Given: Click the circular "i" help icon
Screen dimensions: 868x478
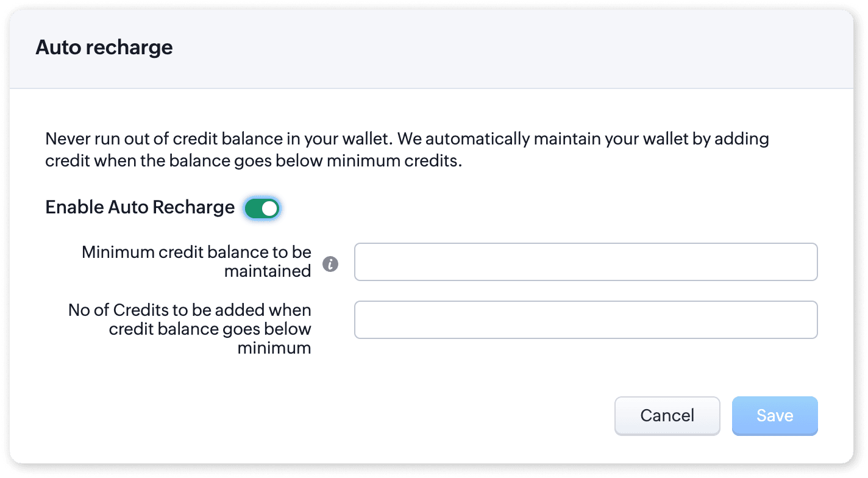Looking at the screenshot, I should point(330,264).
